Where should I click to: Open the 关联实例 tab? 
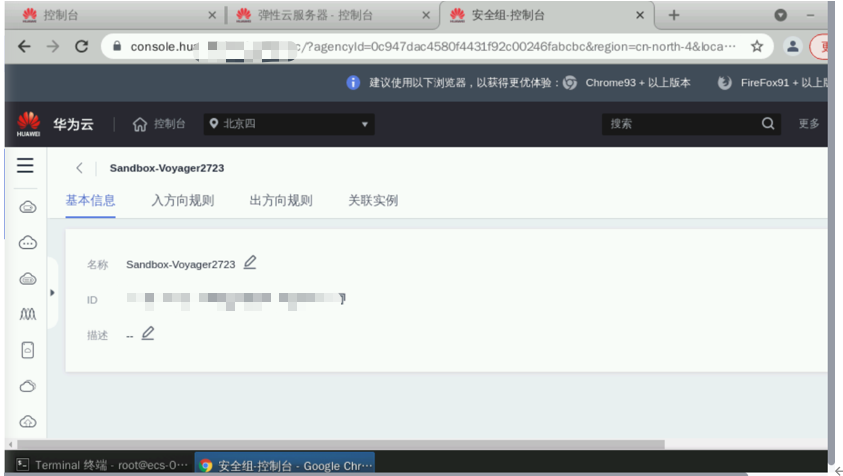pyautogui.click(x=373, y=200)
